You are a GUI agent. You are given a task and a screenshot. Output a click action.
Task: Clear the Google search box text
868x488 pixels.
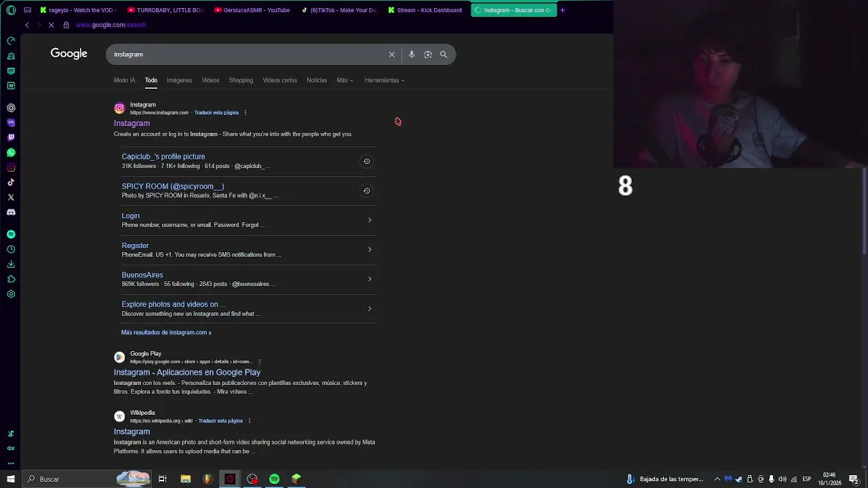[x=391, y=54]
